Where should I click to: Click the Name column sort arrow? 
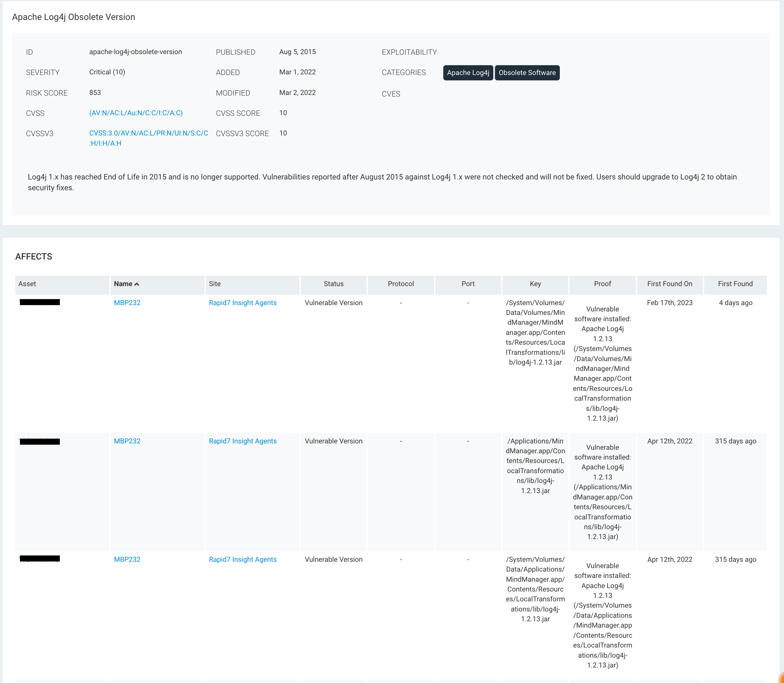(x=136, y=284)
